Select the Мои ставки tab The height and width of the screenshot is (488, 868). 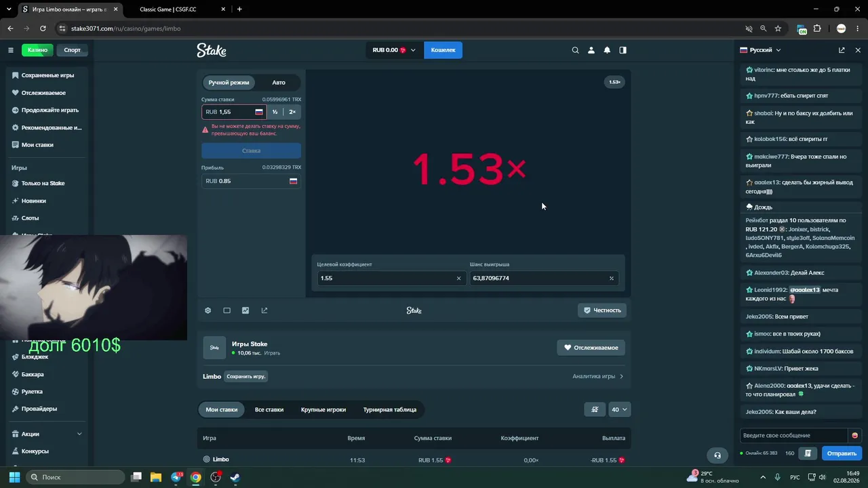(222, 409)
